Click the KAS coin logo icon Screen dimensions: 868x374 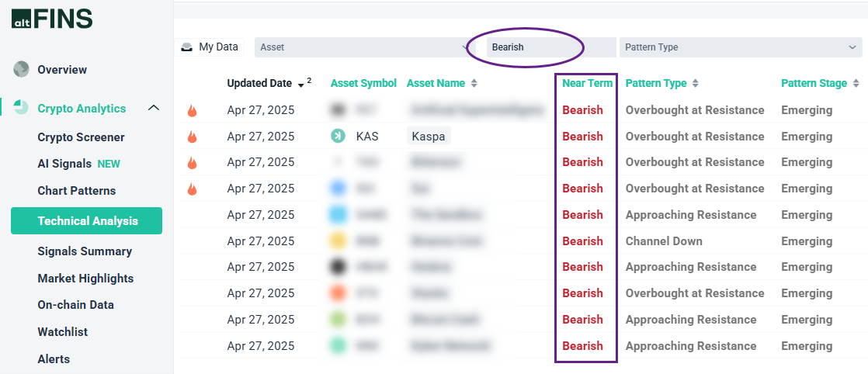(338, 137)
